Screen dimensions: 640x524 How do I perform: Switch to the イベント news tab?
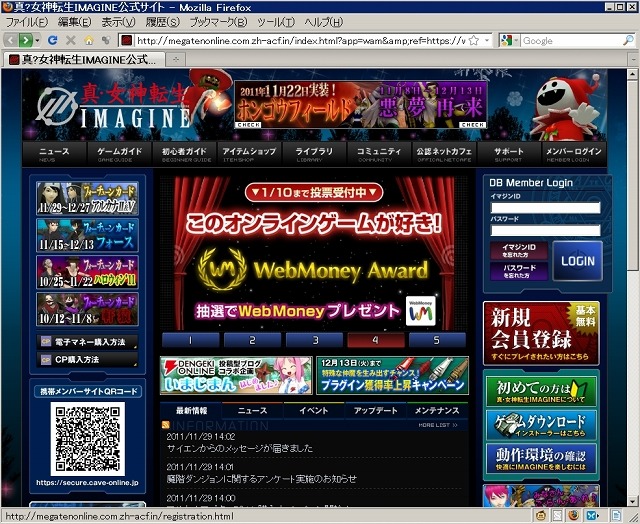pos(313,411)
